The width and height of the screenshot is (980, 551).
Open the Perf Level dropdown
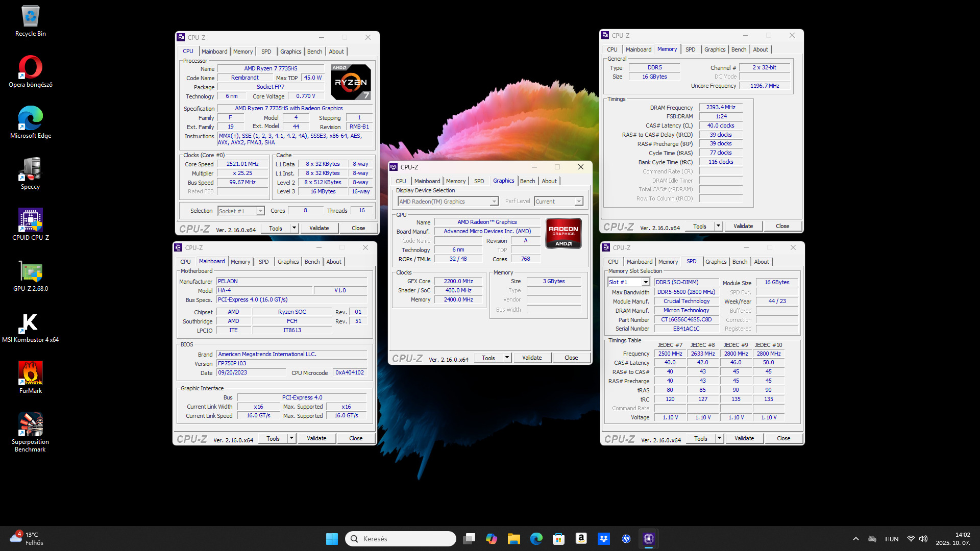579,202
